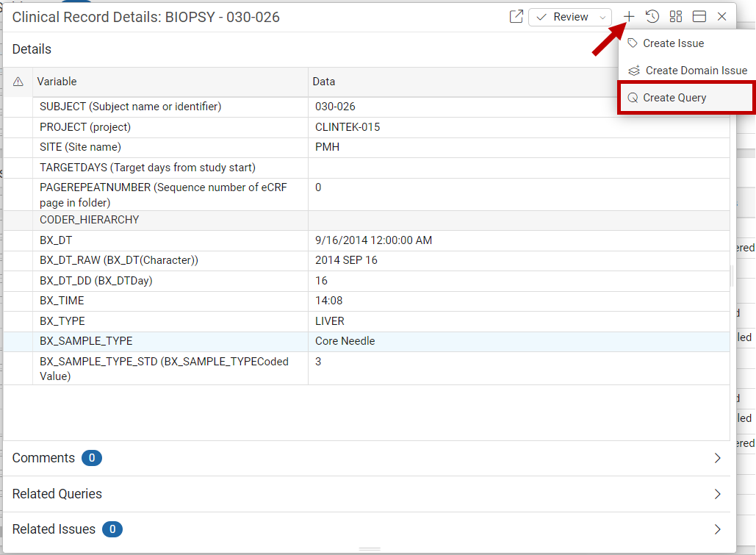
Task: Click the panel bottom resize handle
Action: coord(370,549)
